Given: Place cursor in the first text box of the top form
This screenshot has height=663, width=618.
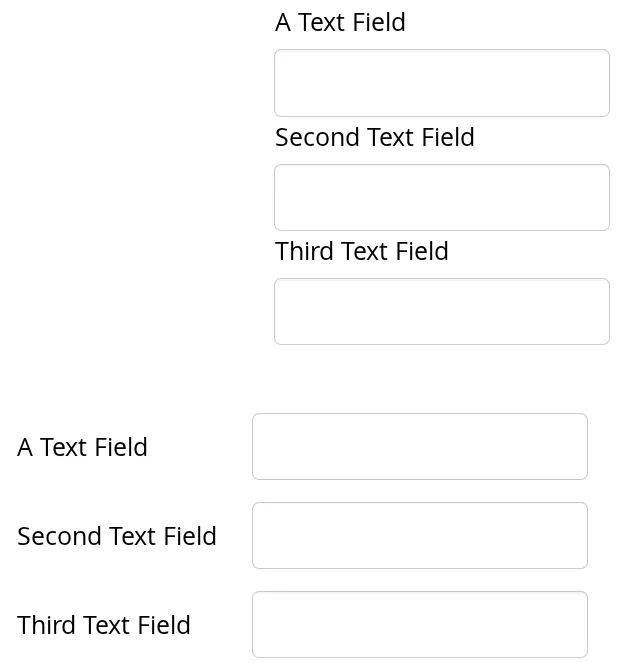Looking at the screenshot, I should 441,83.
